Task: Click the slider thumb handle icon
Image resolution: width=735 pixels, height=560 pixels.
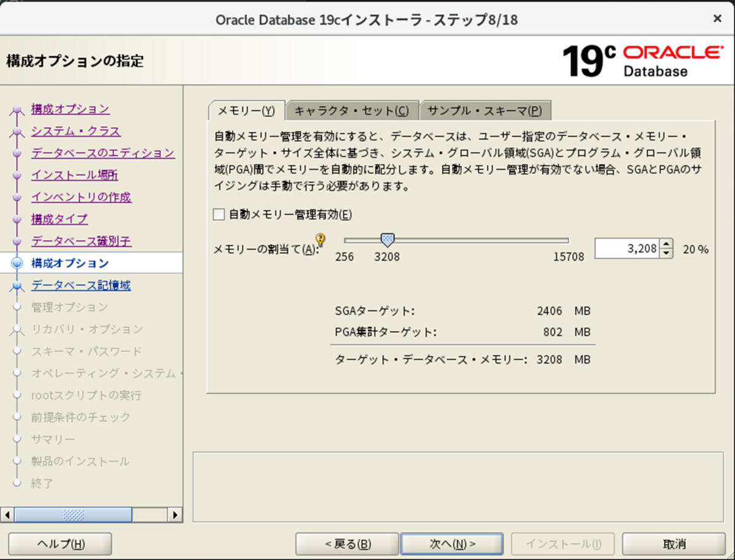Action: 387,239
